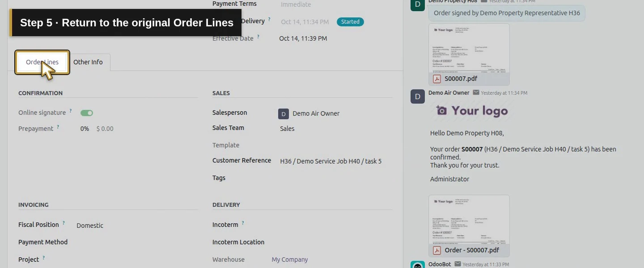Image resolution: width=644 pixels, height=268 pixels.
Task: Click the email envelope icon beside Demo Air Owner
Action: (x=476, y=93)
